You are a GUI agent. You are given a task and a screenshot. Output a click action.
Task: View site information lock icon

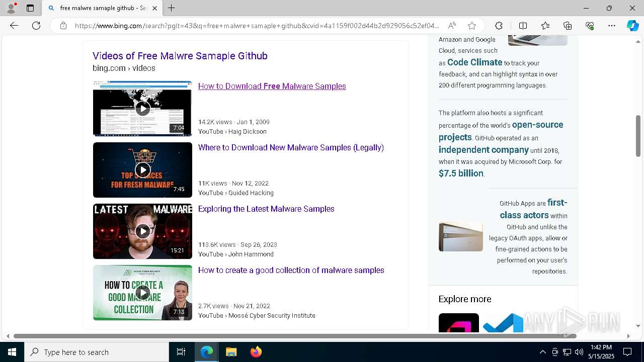(63, 26)
